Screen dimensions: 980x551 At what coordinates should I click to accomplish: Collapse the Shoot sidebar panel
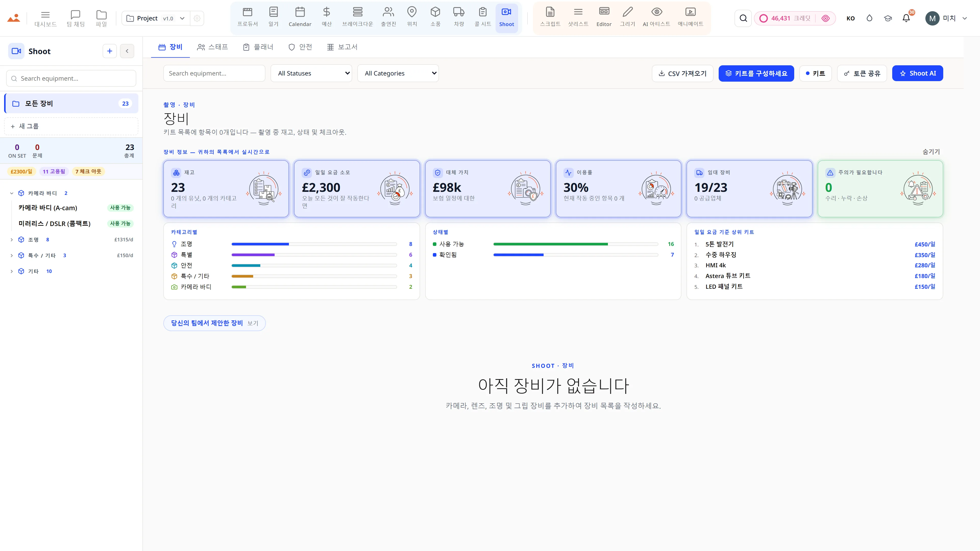(x=127, y=51)
